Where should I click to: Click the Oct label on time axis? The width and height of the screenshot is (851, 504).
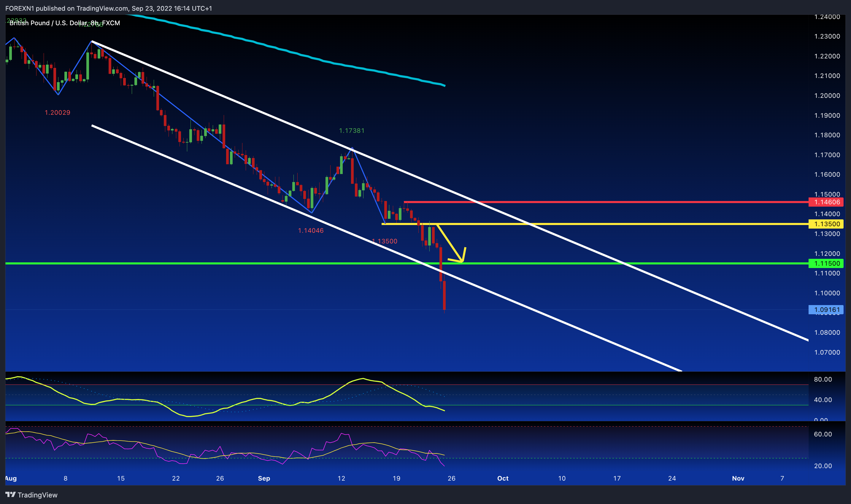[x=503, y=478]
